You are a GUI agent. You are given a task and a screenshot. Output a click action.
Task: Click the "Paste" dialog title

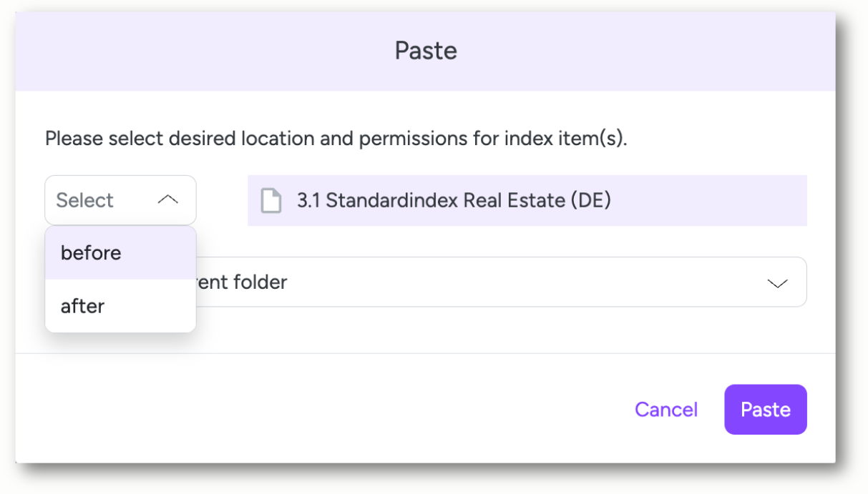pos(426,51)
